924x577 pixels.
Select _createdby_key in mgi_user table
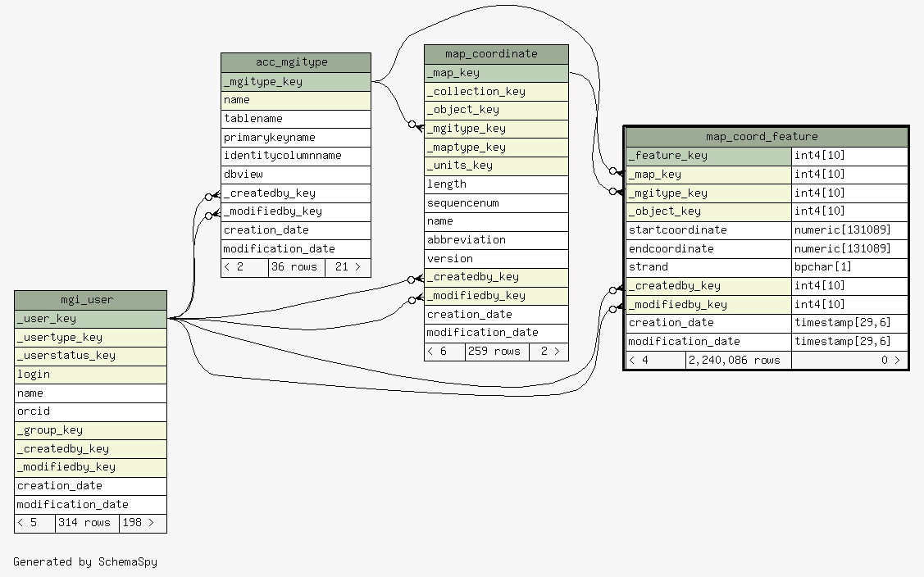pos(90,449)
